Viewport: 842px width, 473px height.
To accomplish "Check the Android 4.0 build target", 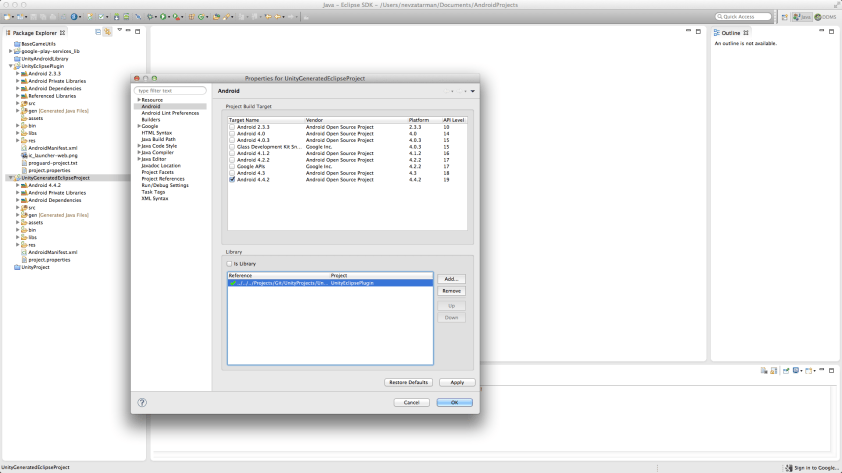I will click(x=232, y=134).
